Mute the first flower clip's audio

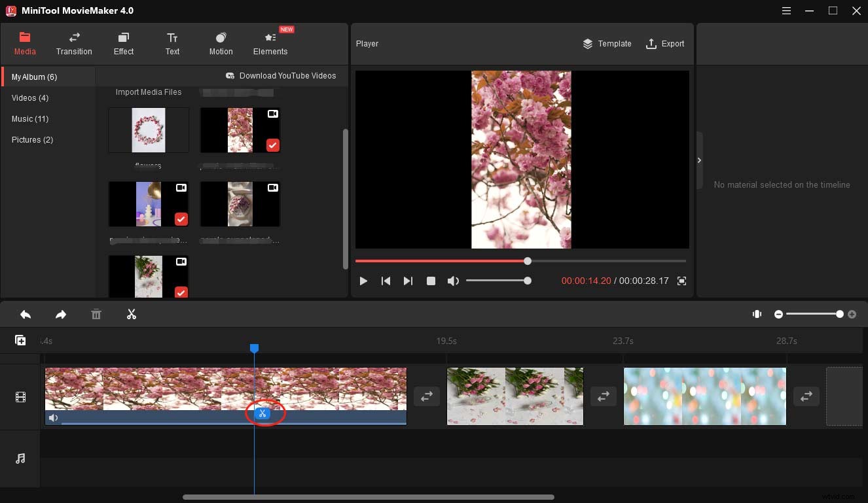tap(53, 417)
